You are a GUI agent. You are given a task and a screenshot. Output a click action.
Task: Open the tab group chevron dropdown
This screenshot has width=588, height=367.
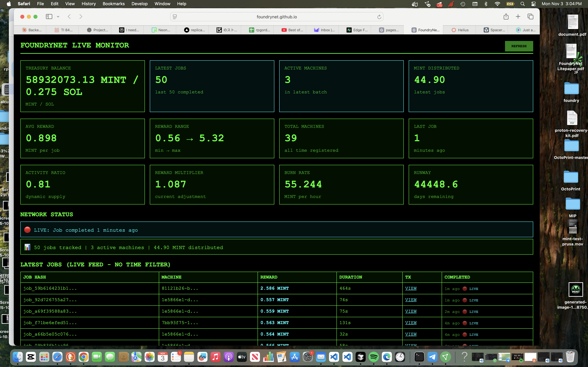click(58, 17)
